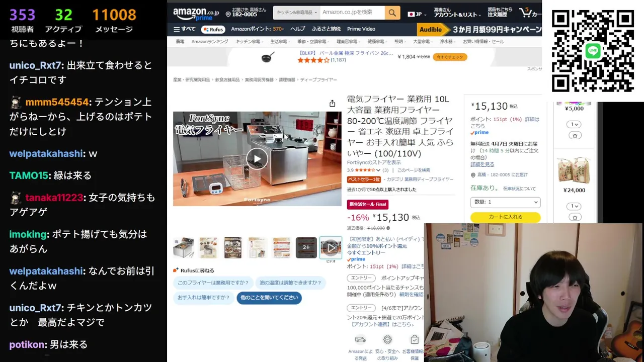Visit FortSyncのストアを表示 link
This screenshot has height=362, width=644.
click(x=374, y=162)
